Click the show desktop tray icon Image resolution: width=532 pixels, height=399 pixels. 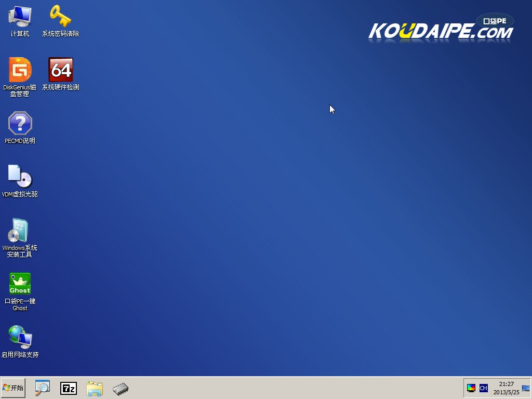pos(527,388)
